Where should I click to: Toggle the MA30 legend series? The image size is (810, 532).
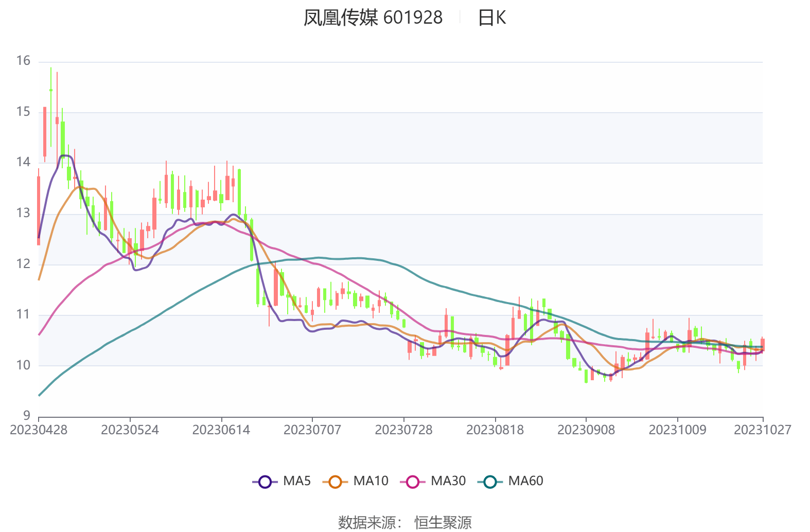pos(433,482)
